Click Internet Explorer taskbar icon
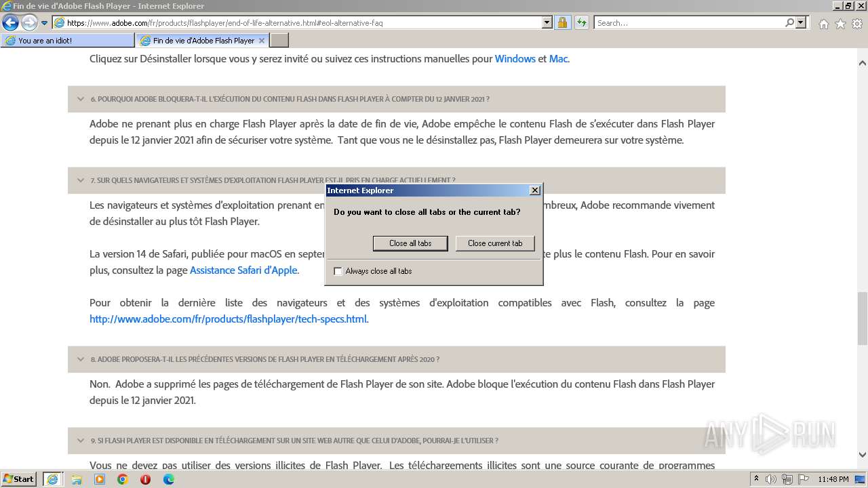 tap(52, 479)
